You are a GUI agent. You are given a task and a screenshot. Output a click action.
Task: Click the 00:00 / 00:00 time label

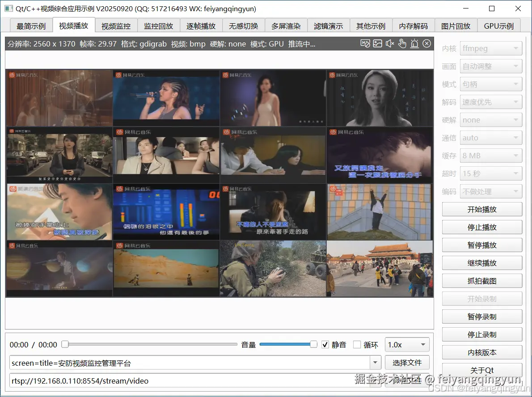click(x=33, y=345)
